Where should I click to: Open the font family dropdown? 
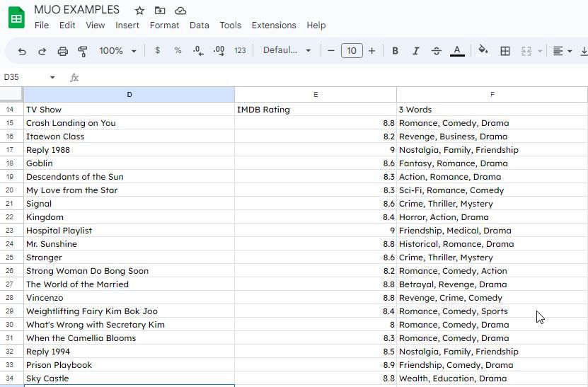(287, 50)
